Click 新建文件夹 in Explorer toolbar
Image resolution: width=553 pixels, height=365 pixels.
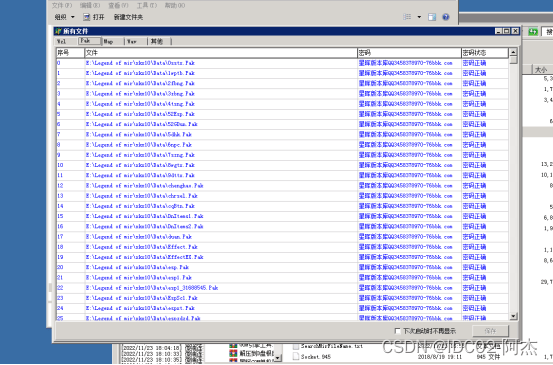pyautogui.click(x=128, y=17)
